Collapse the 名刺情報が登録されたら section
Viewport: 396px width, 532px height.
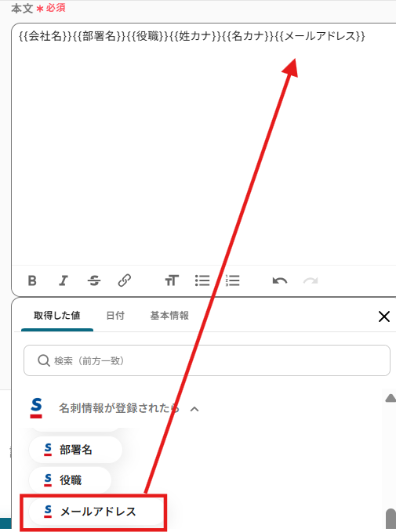pos(194,409)
